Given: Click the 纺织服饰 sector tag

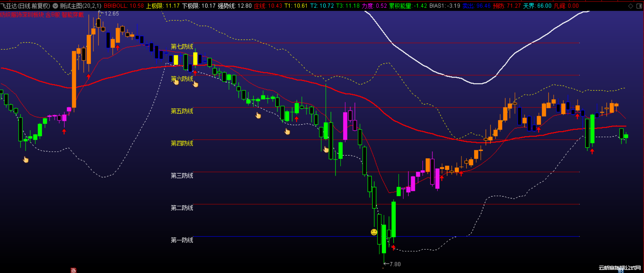Looking at the screenshot, I should [x=11, y=15].
